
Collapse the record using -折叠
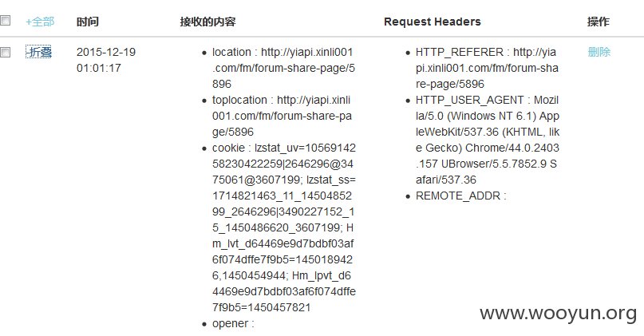[38, 52]
